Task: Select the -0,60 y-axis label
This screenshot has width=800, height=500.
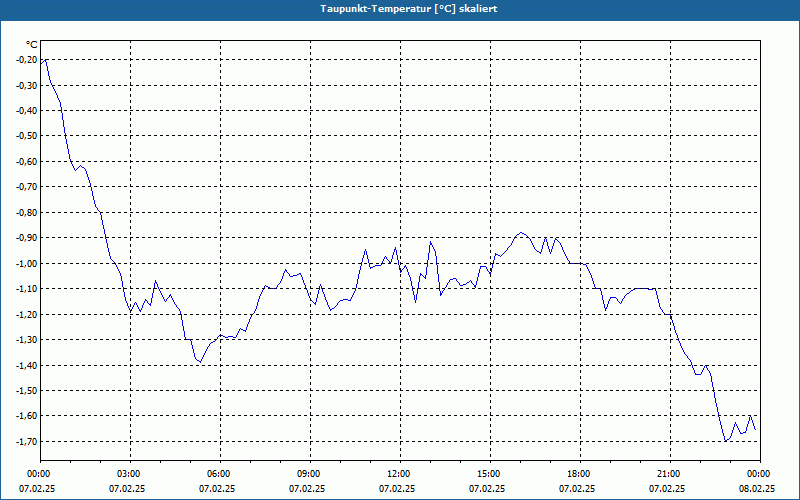Action: [x=28, y=161]
